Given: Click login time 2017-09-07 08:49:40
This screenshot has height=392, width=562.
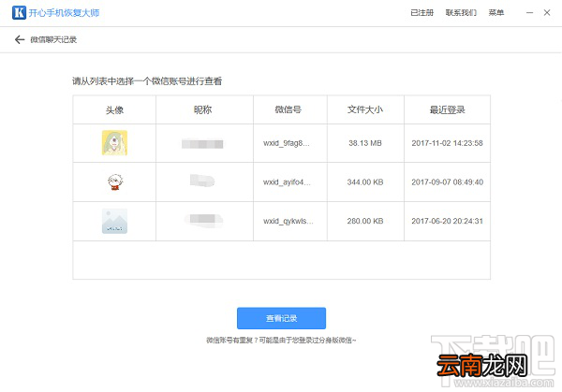Looking at the screenshot, I should point(448,182).
